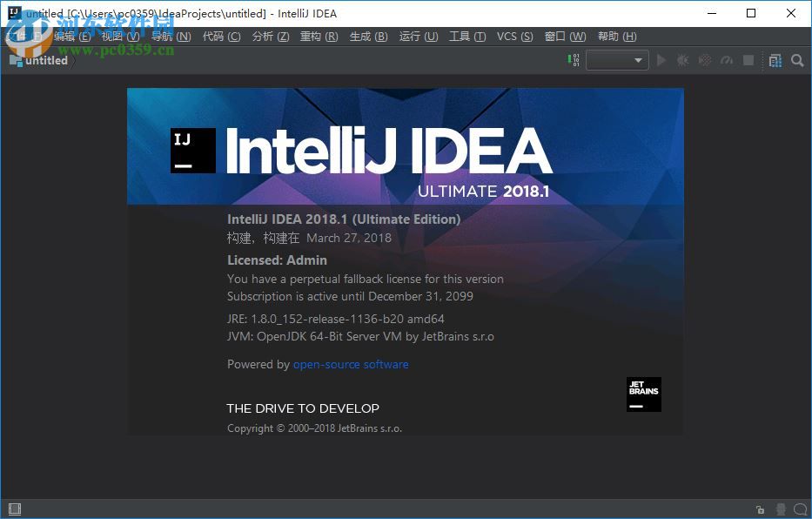Follow the open-source software link
Screen dimensions: 812x519
click(351, 364)
